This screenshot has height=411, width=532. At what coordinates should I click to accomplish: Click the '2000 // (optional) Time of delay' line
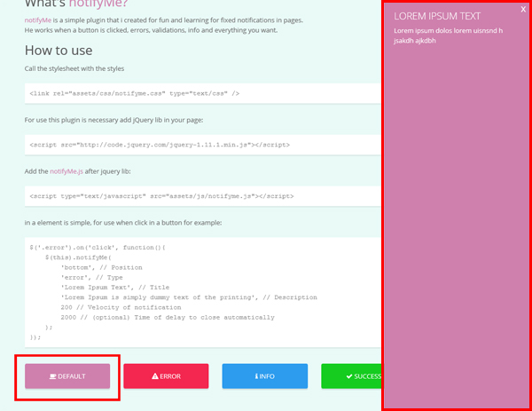tap(168, 317)
